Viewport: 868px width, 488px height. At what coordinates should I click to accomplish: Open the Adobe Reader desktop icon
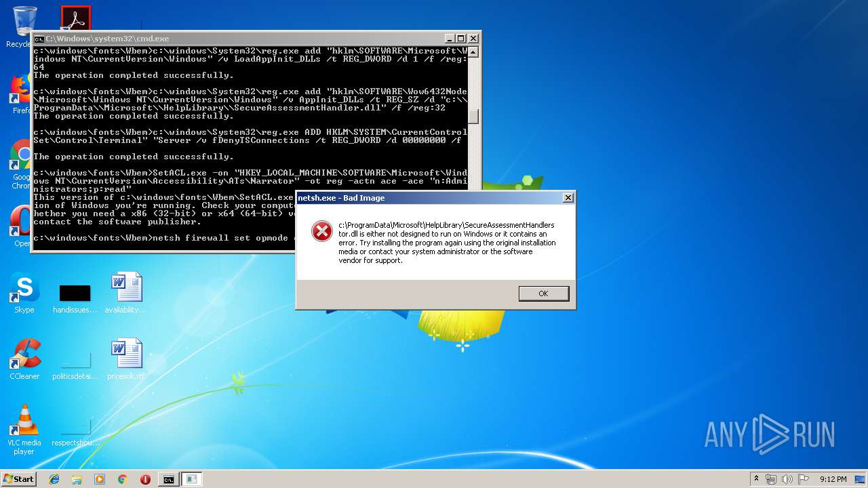(75, 19)
